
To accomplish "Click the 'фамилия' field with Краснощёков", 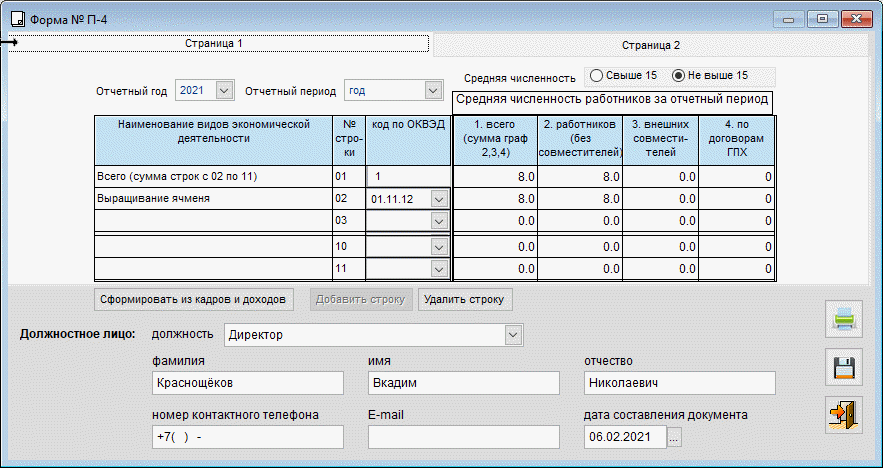I will (248, 383).
